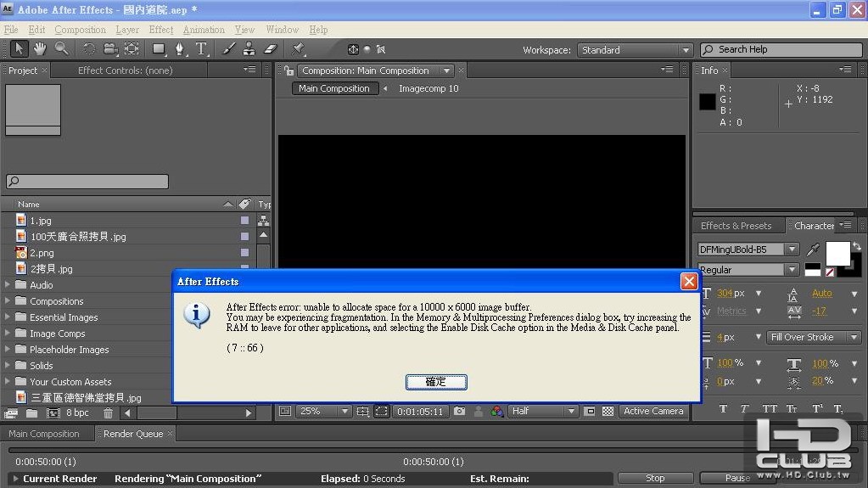
Task: Click the white fill color swatch
Action: 837,253
